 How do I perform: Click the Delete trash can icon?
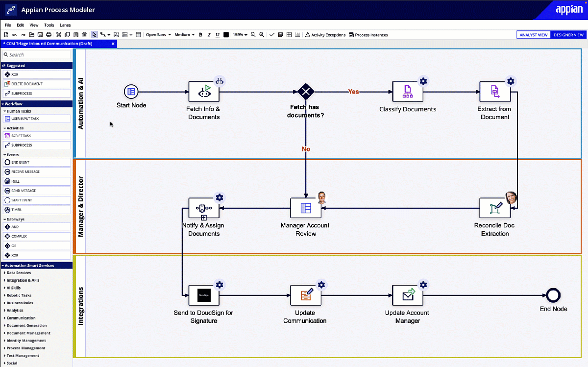pos(84,35)
